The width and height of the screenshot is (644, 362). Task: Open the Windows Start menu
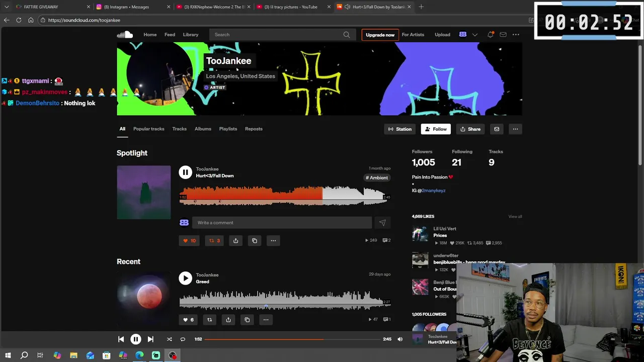(x=8, y=355)
